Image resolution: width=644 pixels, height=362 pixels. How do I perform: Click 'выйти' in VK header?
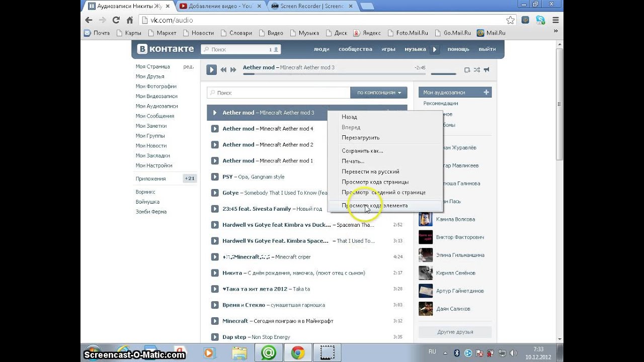(487, 49)
